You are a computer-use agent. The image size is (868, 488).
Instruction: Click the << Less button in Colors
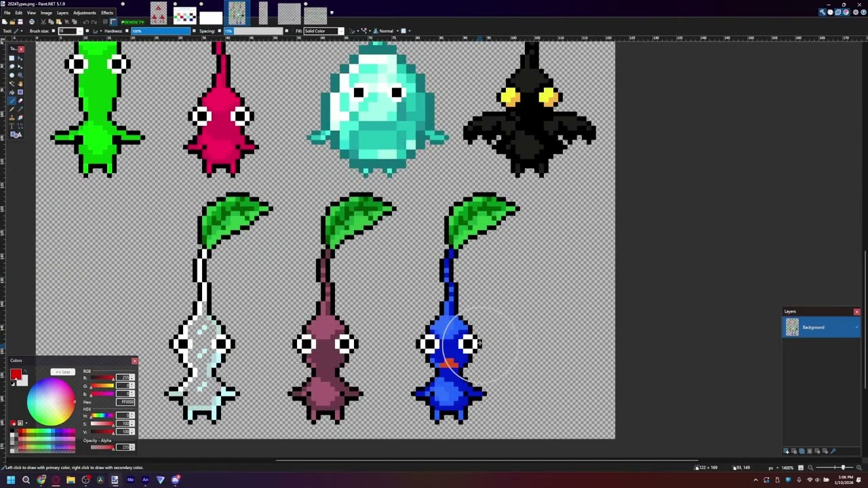62,372
